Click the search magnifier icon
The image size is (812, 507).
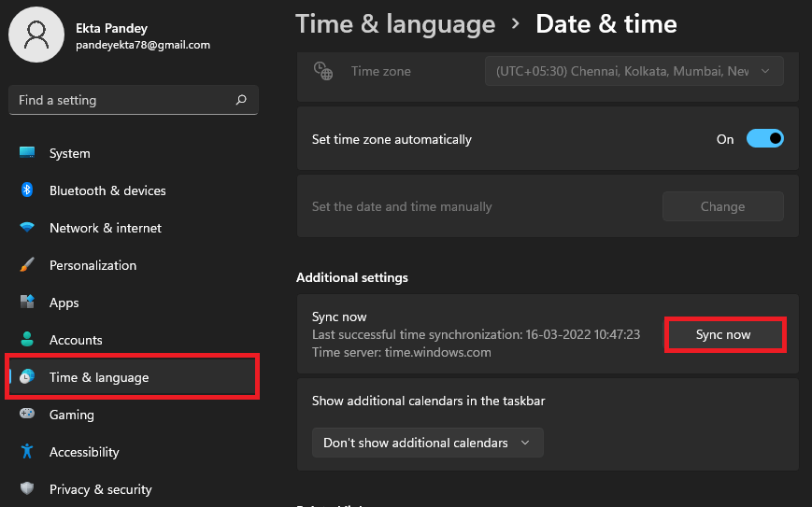(241, 100)
